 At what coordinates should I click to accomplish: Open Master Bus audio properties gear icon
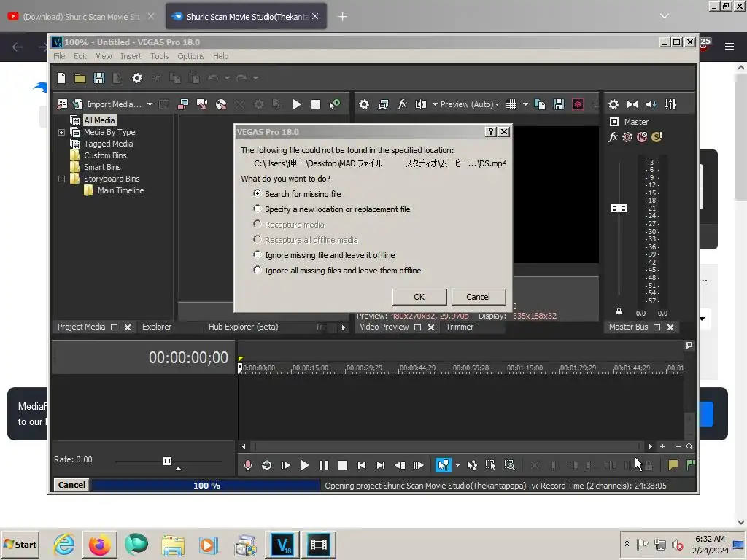click(x=614, y=104)
